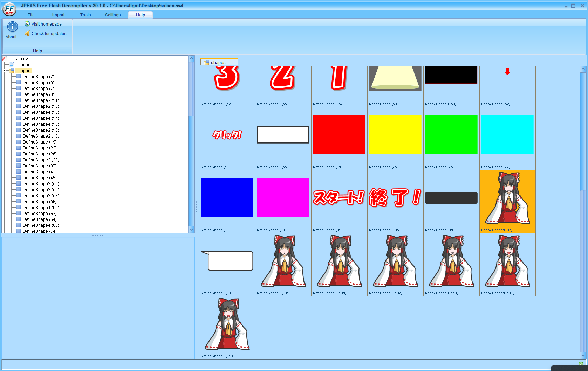588x371 pixels.
Task: Click the header document icon in tree
Action: 12,65
